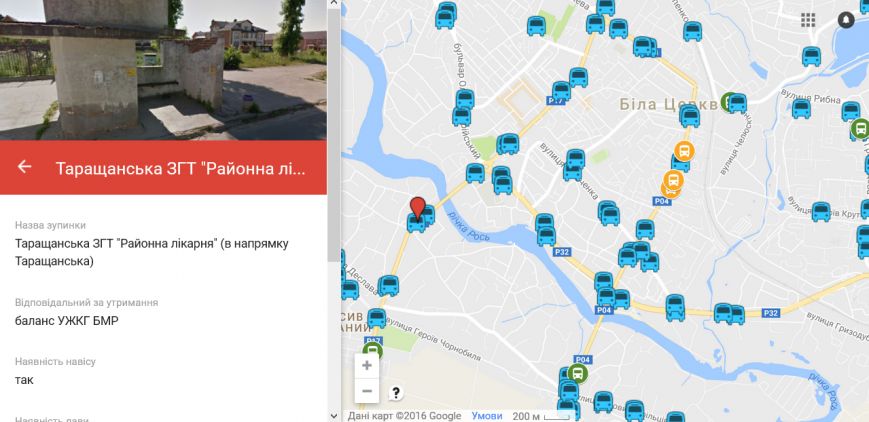Click the blue bus stop beside Біла Церква label
This screenshot has width=869, height=422.
pos(737,103)
